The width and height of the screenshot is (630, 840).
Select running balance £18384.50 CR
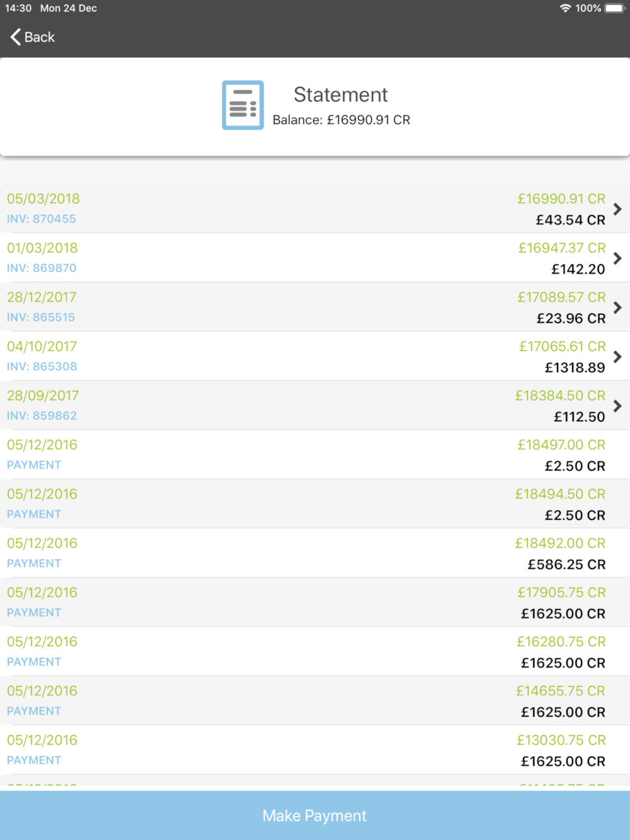coord(560,395)
